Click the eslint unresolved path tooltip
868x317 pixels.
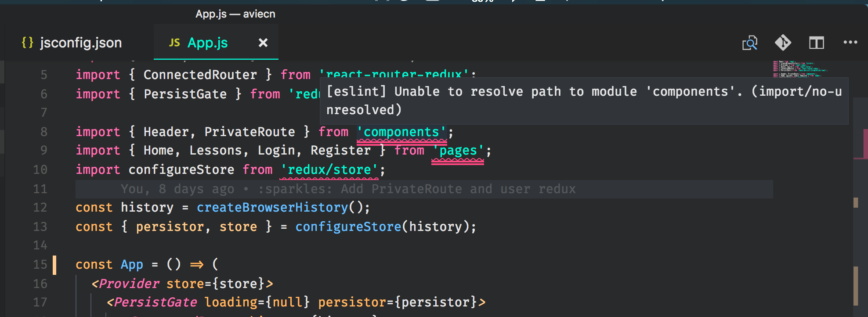[584, 101]
